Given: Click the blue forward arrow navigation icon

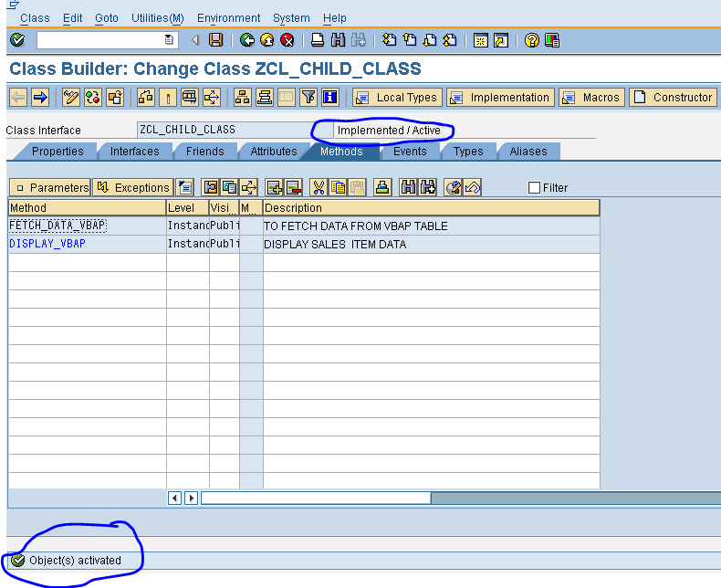Looking at the screenshot, I should pos(40,98).
